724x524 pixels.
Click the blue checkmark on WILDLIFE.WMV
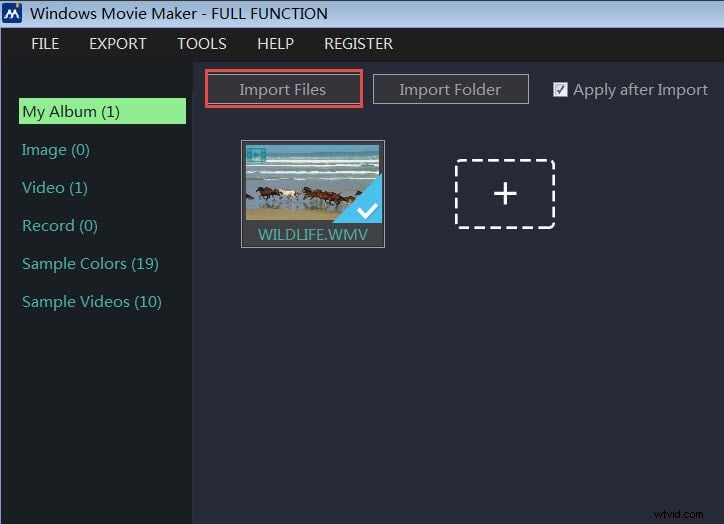[x=367, y=211]
